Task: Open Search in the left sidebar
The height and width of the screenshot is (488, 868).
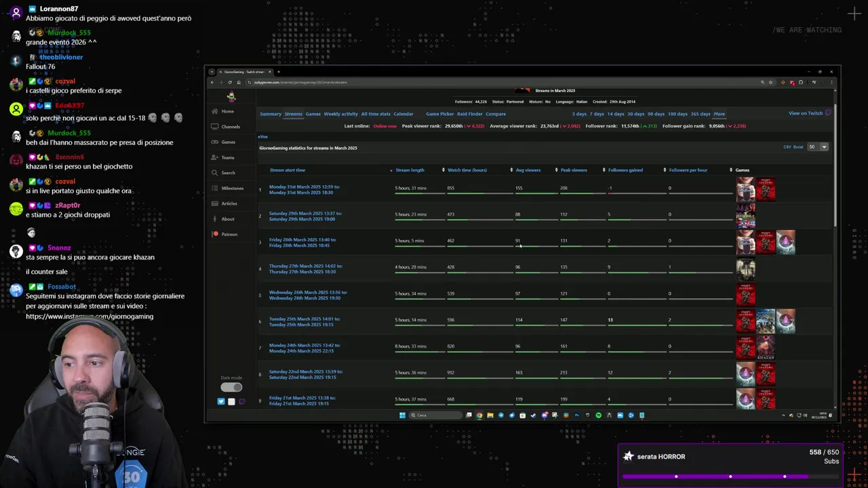Action: tap(223, 173)
